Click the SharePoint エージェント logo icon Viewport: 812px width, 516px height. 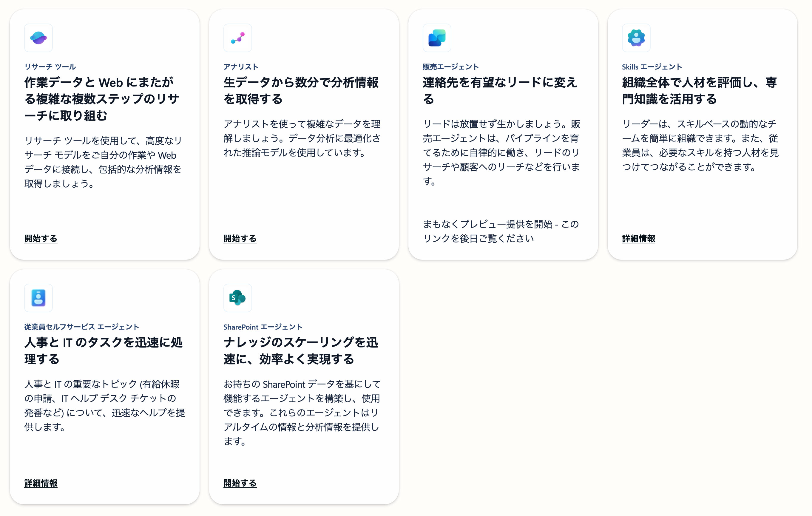click(x=238, y=298)
